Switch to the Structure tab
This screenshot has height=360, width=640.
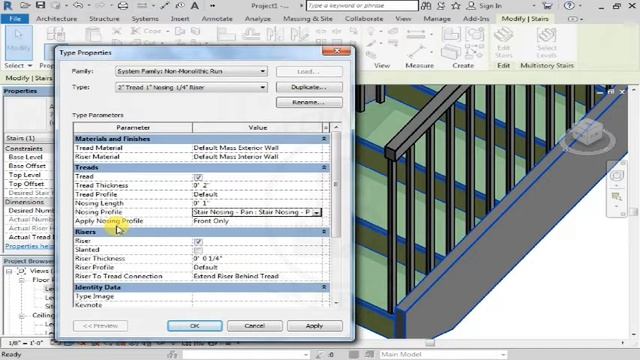click(x=104, y=19)
